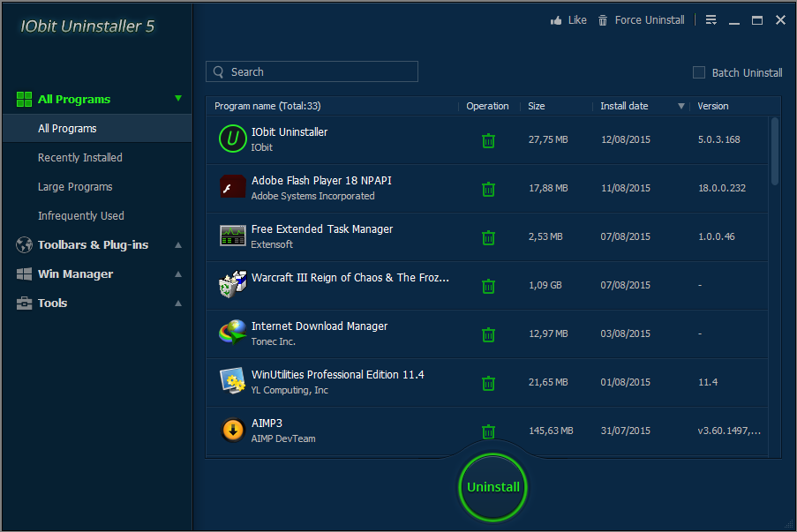Sort by Size column header
Screen dimensions: 797x532
click(x=537, y=106)
